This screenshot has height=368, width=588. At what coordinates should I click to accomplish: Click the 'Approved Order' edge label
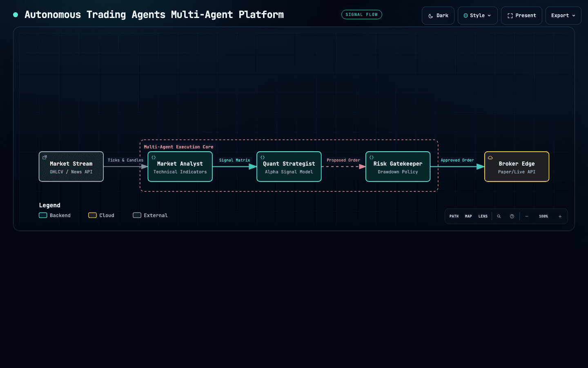click(457, 160)
